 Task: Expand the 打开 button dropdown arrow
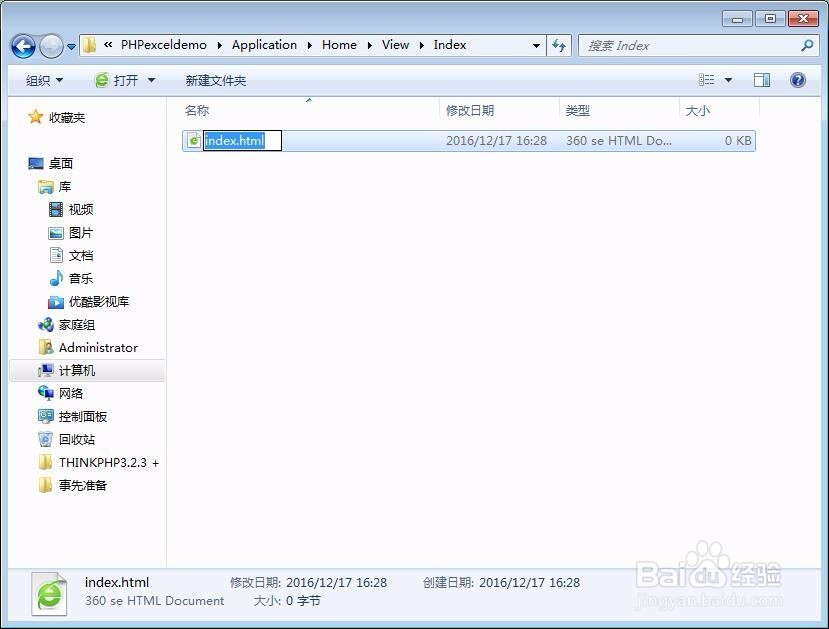click(152, 79)
